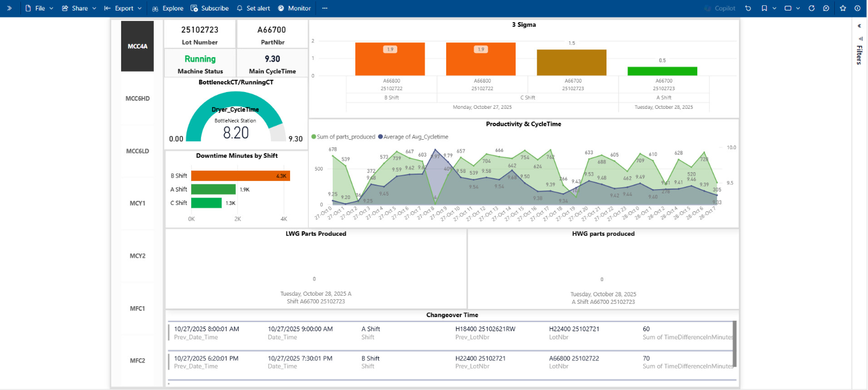The image size is (868, 390).
Task: Toggle the Sum of parts_produced legend series
Action: (x=344, y=137)
